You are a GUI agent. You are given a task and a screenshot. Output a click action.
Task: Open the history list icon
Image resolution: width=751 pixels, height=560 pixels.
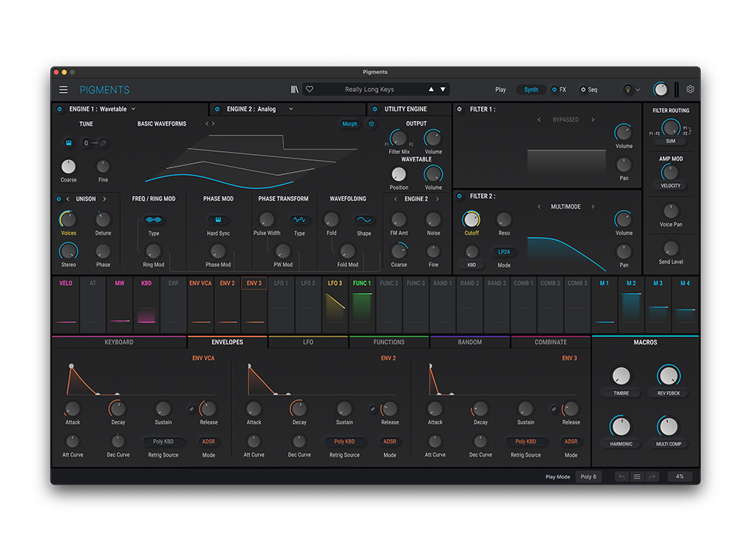(637, 477)
